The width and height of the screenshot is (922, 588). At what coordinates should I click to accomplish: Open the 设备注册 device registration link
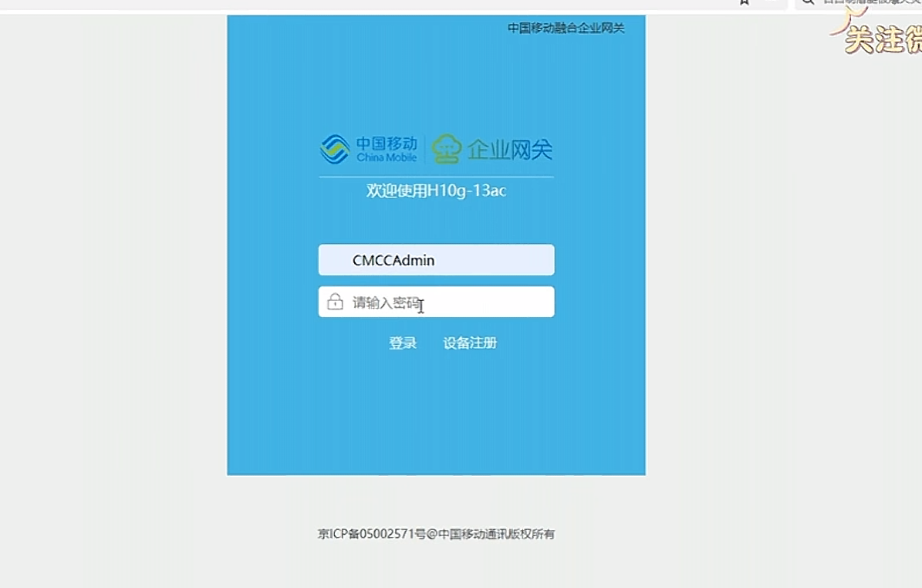(x=470, y=343)
